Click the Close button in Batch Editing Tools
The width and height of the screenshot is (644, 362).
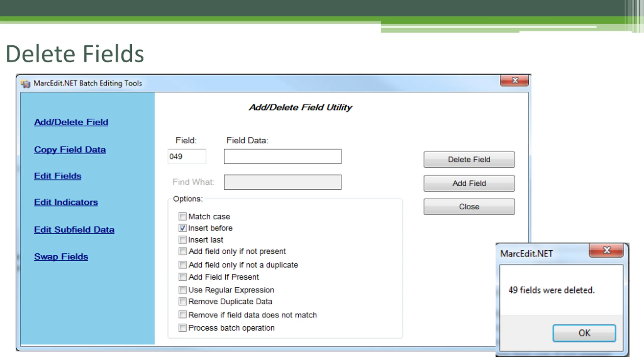tap(469, 207)
